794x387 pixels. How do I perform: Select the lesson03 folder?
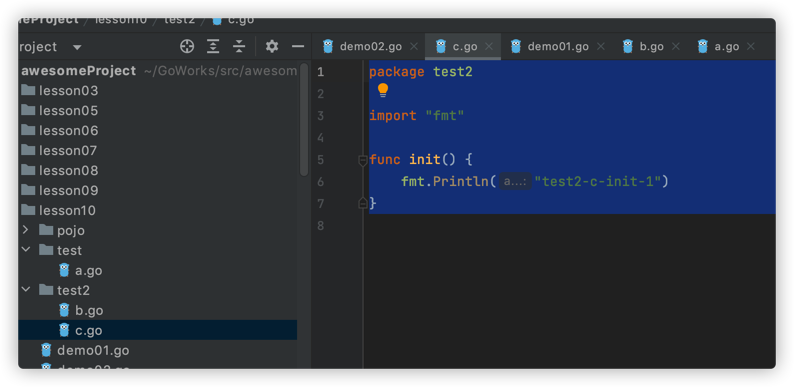pyautogui.click(x=157, y=91)
